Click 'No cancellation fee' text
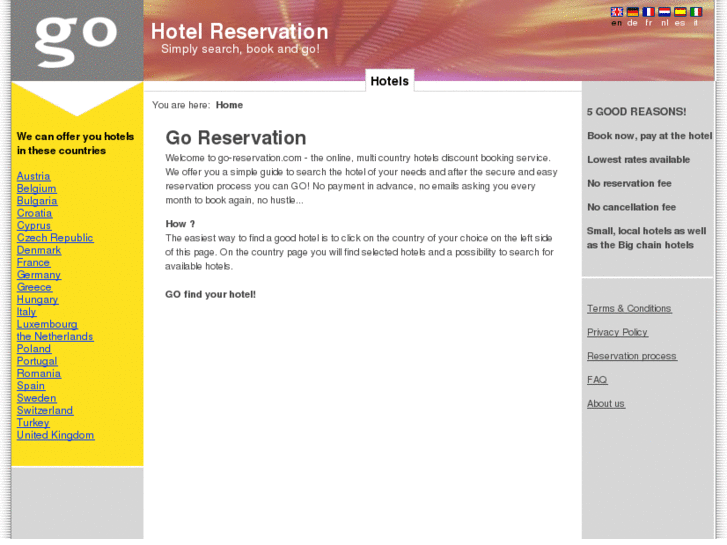727x545 pixels. (x=631, y=207)
